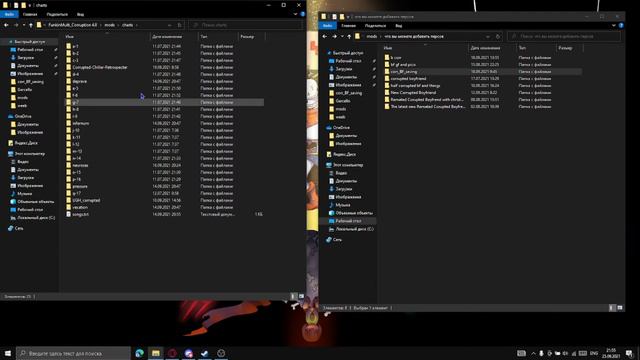Image resolution: width=640 pixels, height=360 pixels.
Task: Go back in the left Explorer window
Action: 6,25
